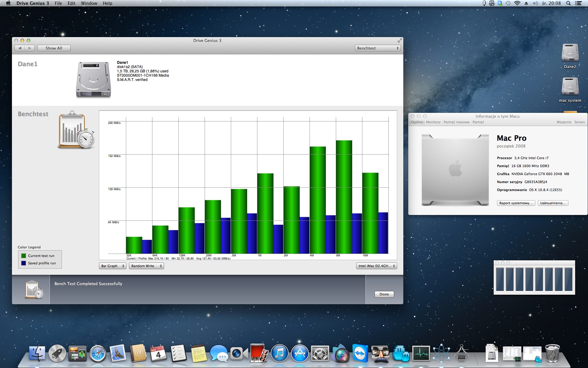Screen dimensions: 588x368
Task: Open Trash in the Dock
Action: pyautogui.click(x=552, y=353)
